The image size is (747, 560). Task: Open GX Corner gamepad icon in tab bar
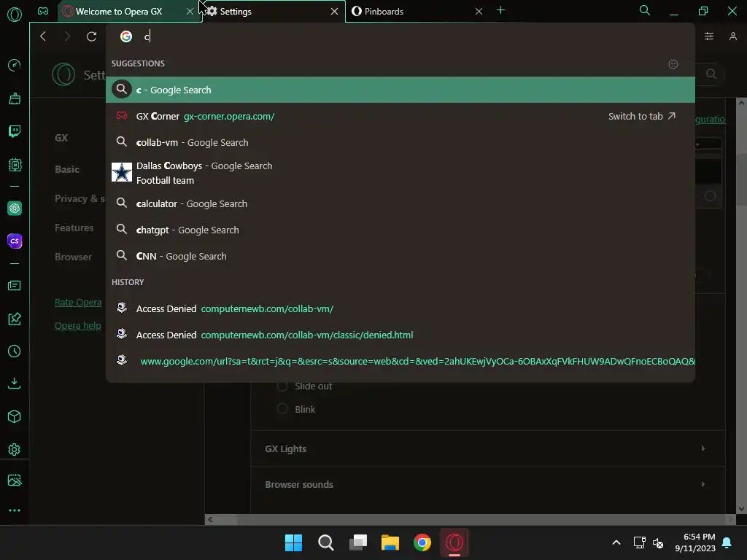coord(43,11)
